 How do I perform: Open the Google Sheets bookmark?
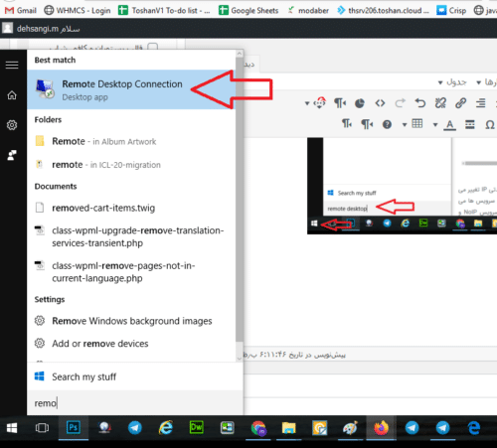248,11
